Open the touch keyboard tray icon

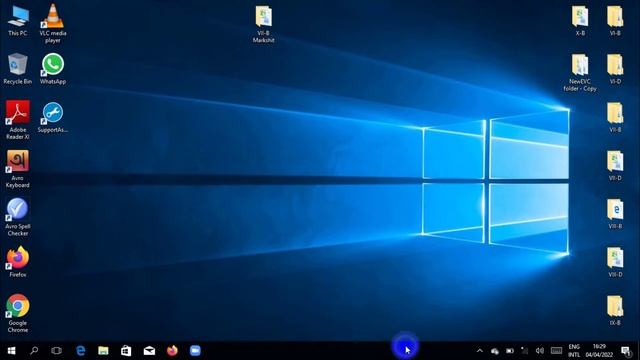coord(556,351)
